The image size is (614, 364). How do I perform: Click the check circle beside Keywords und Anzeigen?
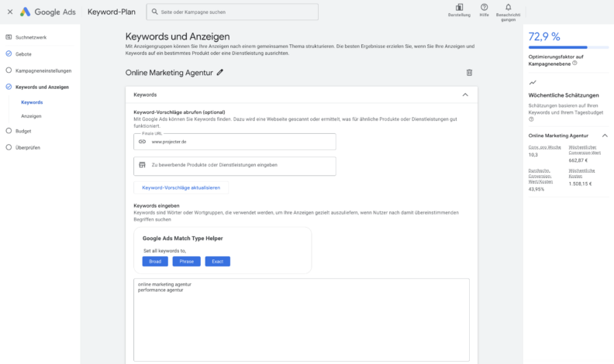pos(9,87)
